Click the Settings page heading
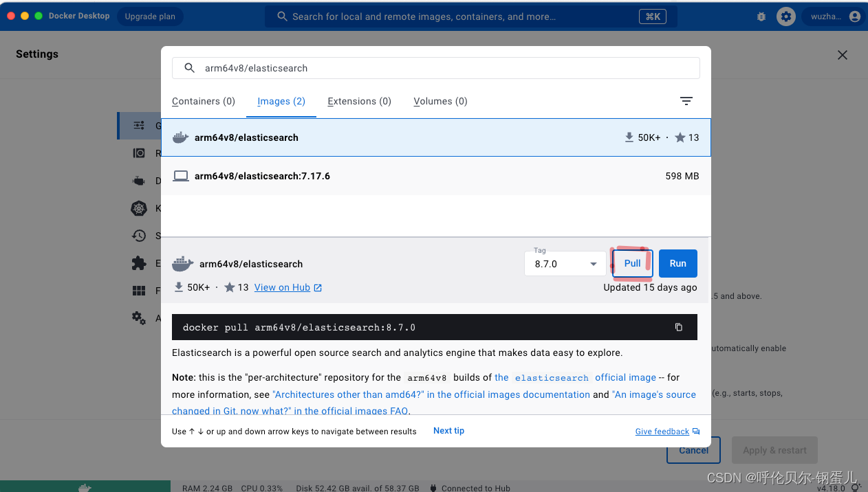 point(37,54)
